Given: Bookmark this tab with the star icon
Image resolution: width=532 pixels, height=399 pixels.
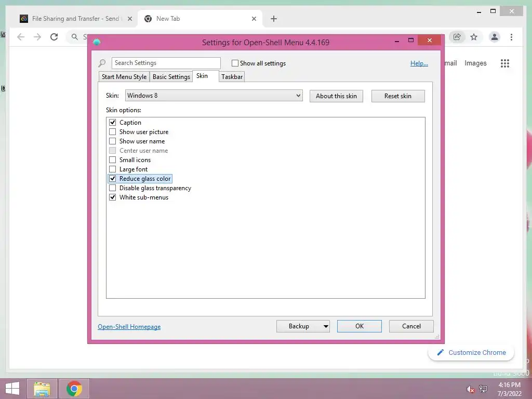Looking at the screenshot, I should click(474, 37).
